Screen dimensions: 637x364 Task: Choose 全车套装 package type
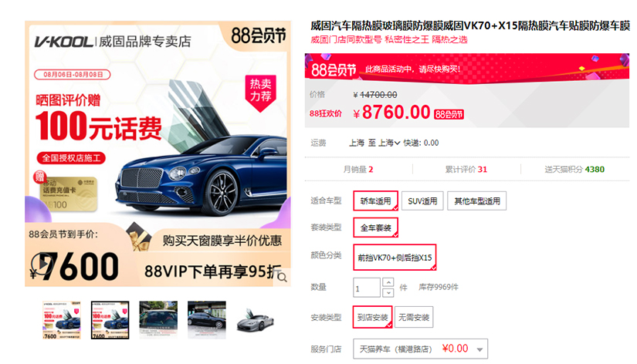click(x=376, y=228)
